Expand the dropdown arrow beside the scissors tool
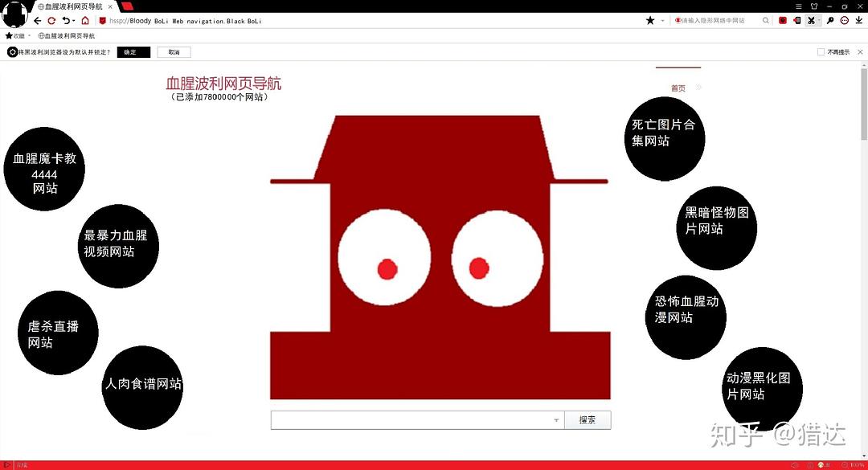The height and width of the screenshot is (470, 868). pyautogui.click(x=820, y=21)
